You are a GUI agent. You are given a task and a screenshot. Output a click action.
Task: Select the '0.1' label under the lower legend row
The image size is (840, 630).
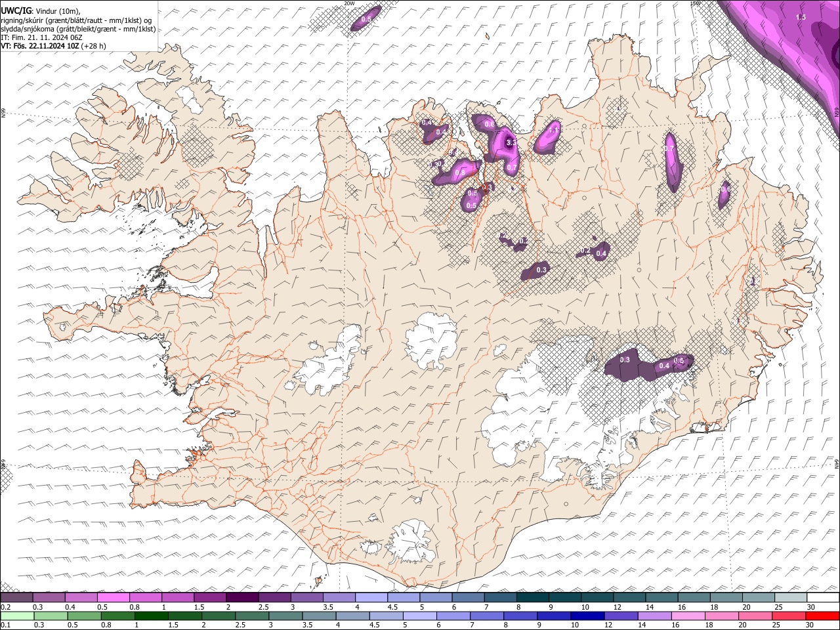[x=5, y=625]
